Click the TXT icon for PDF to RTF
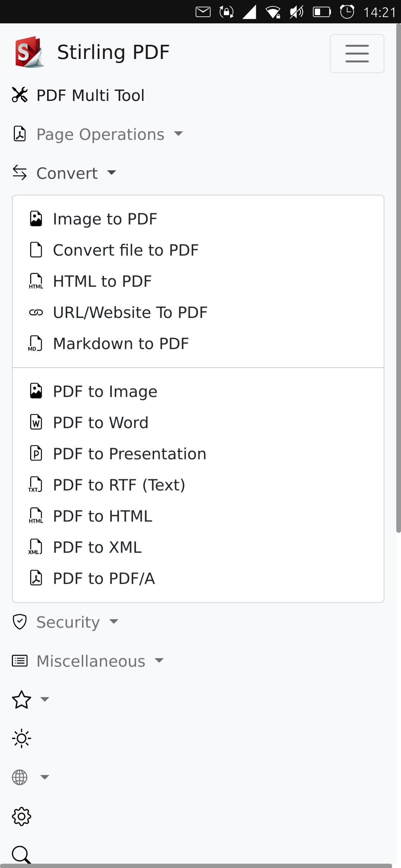401x868 pixels. pyautogui.click(x=35, y=484)
